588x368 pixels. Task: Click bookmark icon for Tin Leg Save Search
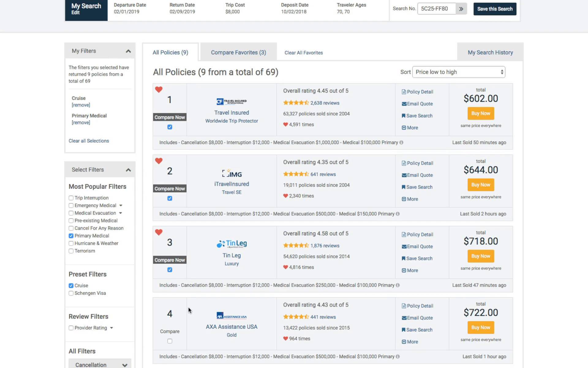[x=404, y=259]
